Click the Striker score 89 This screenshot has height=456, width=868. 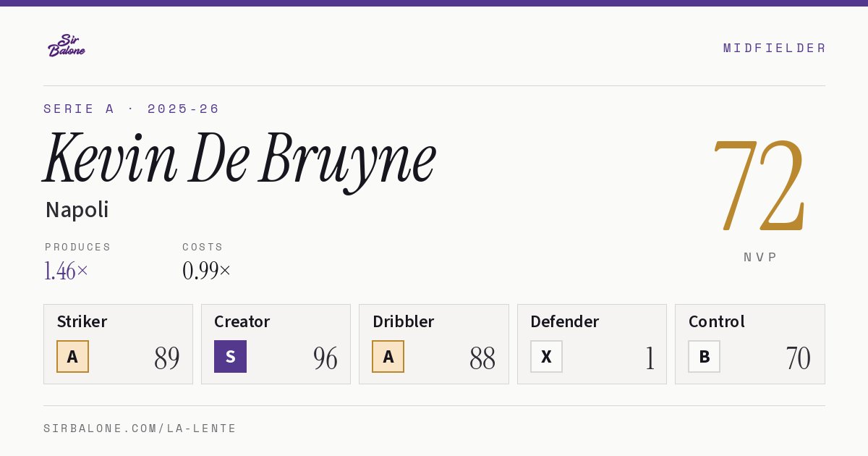click(167, 358)
